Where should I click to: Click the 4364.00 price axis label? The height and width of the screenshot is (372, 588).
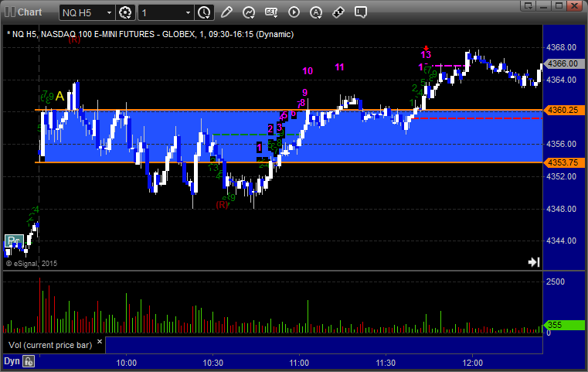point(562,80)
